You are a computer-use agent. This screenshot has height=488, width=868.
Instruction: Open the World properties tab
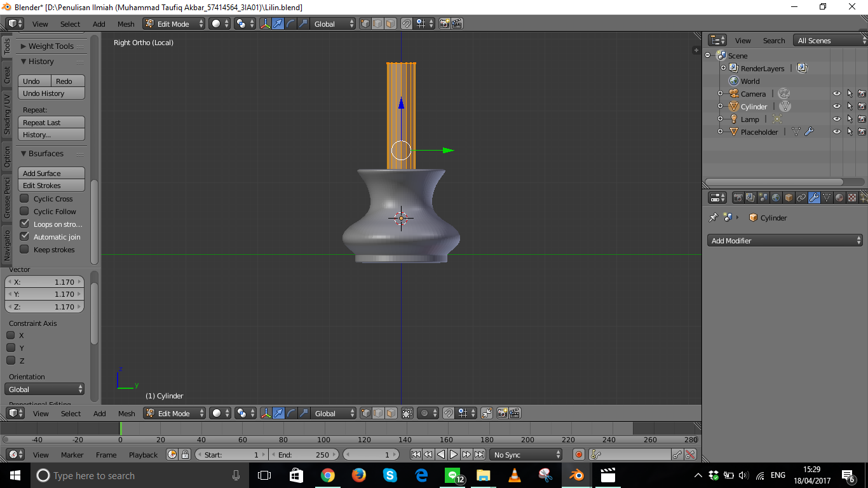776,198
